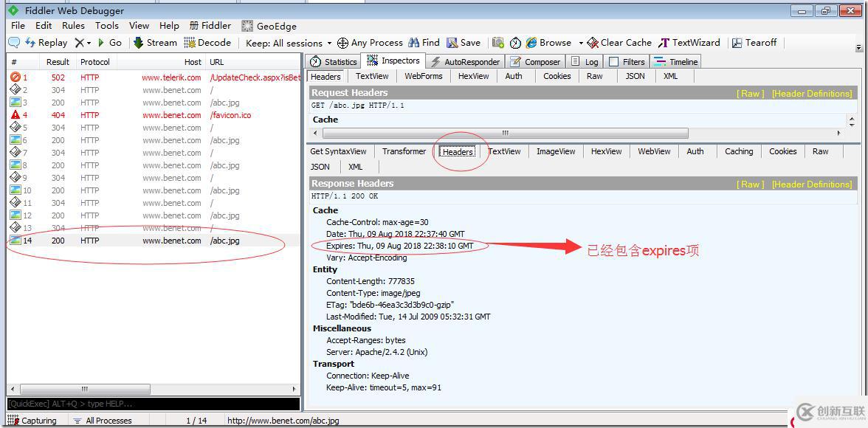868x428 pixels.
Task: Save sessions using Save button
Action: pos(464,43)
